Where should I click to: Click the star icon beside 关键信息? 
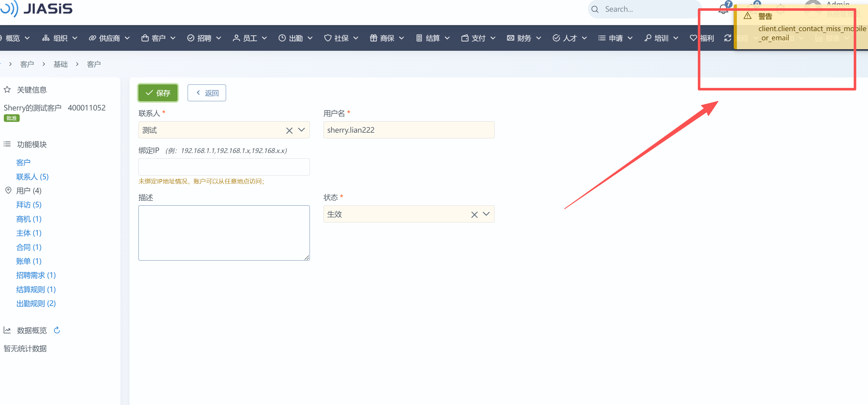pos(7,90)
